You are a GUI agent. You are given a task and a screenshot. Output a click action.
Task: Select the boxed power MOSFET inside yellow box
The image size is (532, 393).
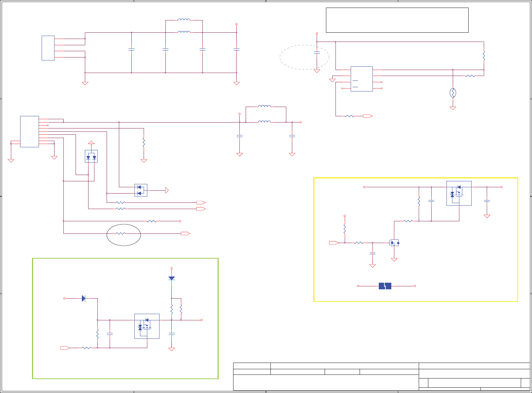tap(459, 193)
